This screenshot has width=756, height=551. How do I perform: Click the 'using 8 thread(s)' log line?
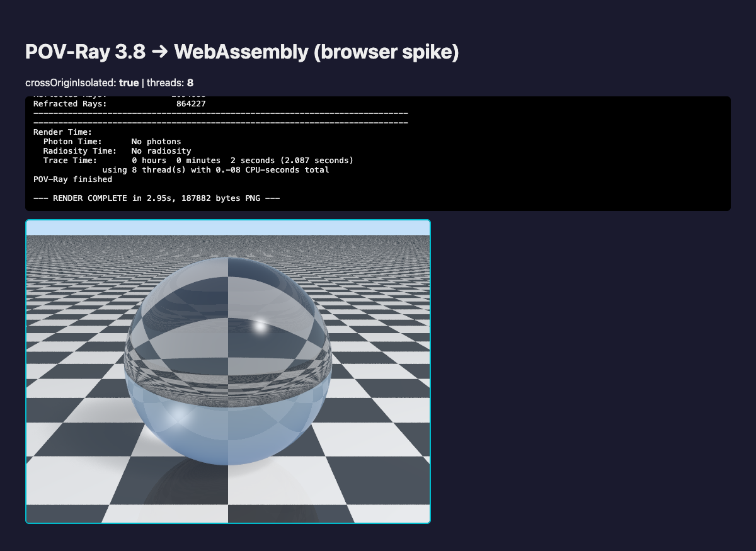(215, 169)
